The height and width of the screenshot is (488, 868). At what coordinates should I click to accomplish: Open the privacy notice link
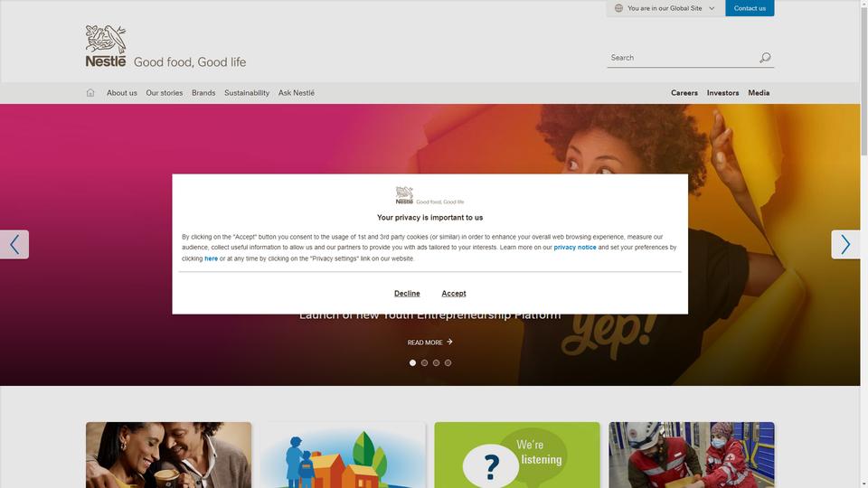(x=575, y=248)
